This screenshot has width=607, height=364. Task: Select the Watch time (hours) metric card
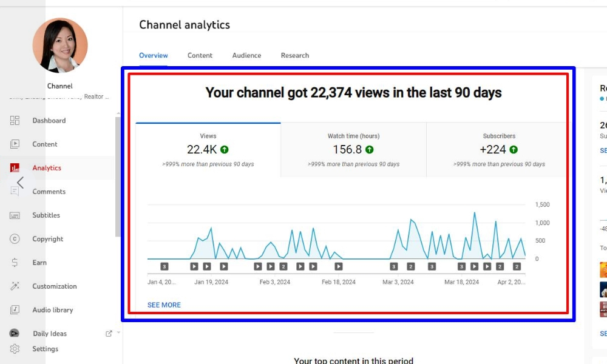353,150
